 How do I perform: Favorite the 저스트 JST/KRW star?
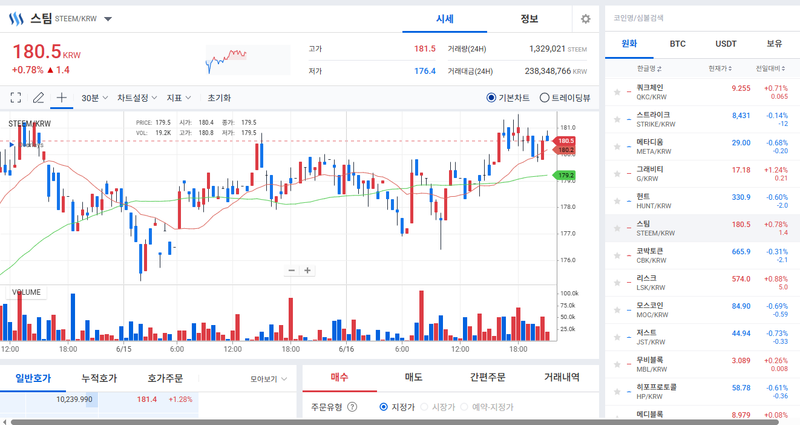pyautogui.click(x=617, y=337)
